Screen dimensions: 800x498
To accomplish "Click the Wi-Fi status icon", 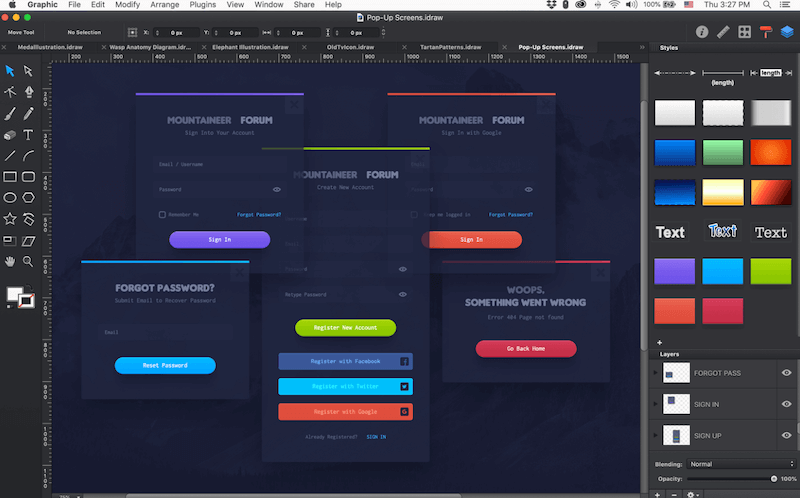I will pyautogui.click(x=615, y=5).
